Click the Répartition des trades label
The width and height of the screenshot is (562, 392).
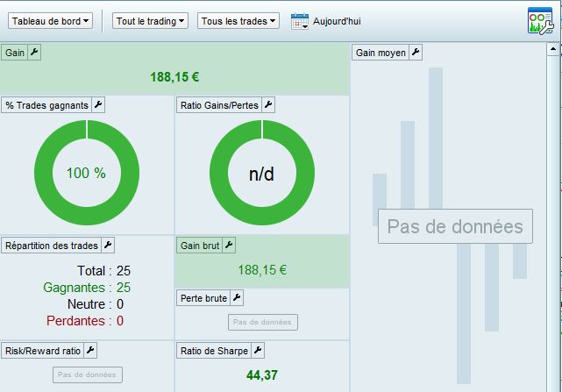click(x=51, y=246)
